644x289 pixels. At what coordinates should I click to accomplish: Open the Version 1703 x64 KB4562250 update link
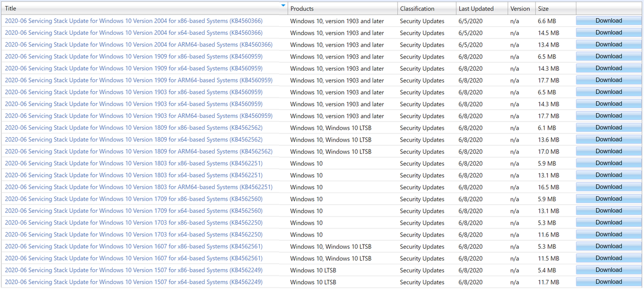(134, 234)
